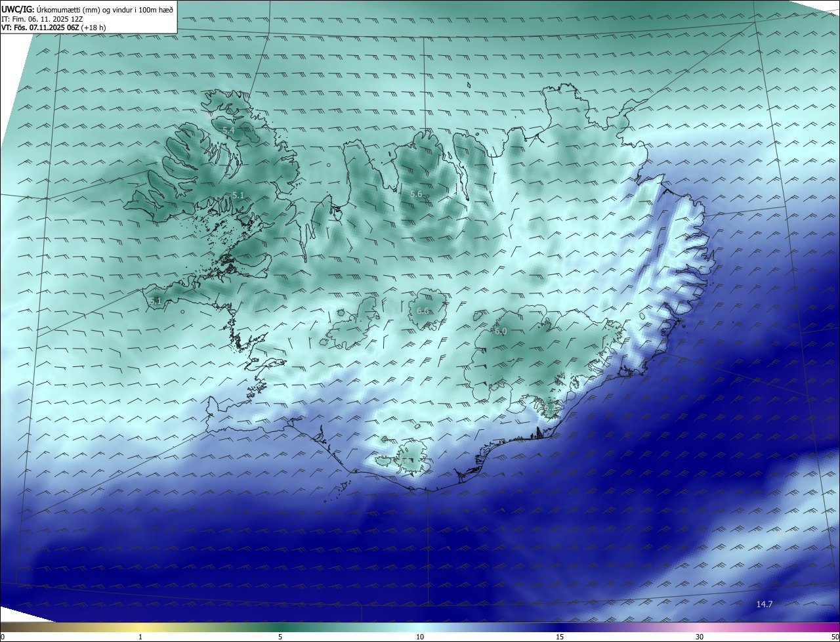Viewport: 840px width, 642px height.
Task: Click the "50" tick label on the color scale
Action: pos(835,637)
